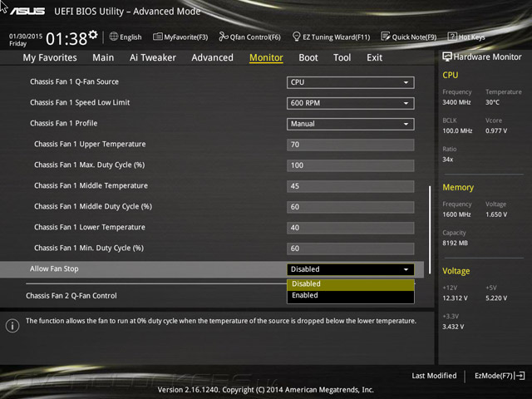Choose Disabled in the dropdown list
Image resolution: width=532 pixels, height=399 pixels.
pos(351,284)
